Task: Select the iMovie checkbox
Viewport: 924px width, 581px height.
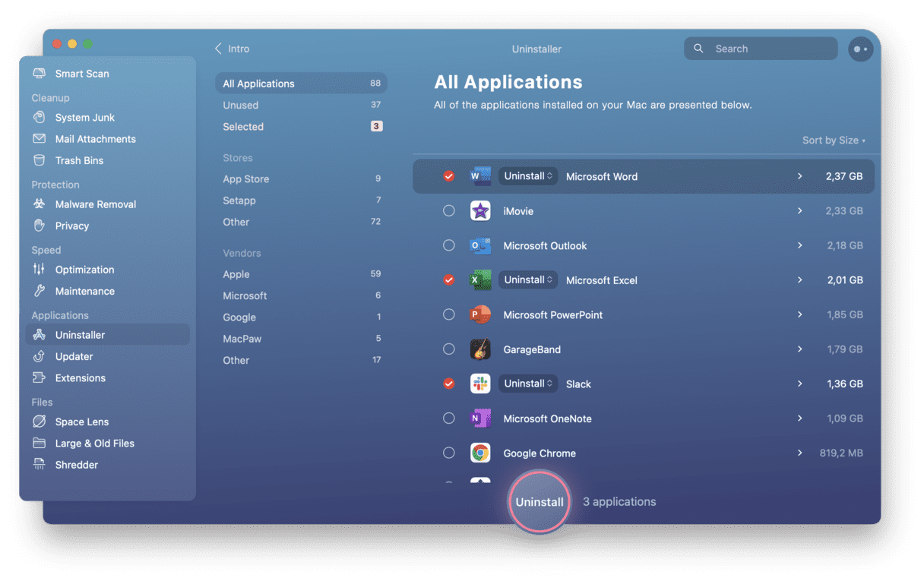Action: (x=449, y=210)
